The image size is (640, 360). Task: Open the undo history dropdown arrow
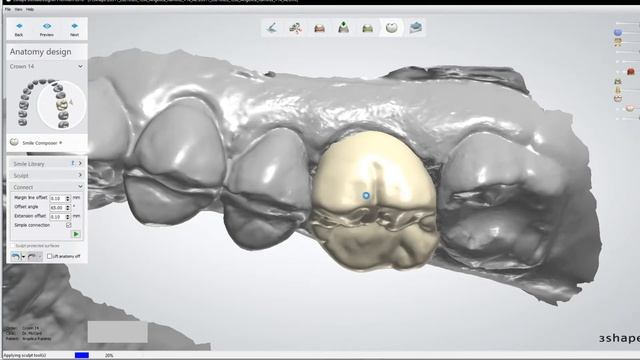23,257
